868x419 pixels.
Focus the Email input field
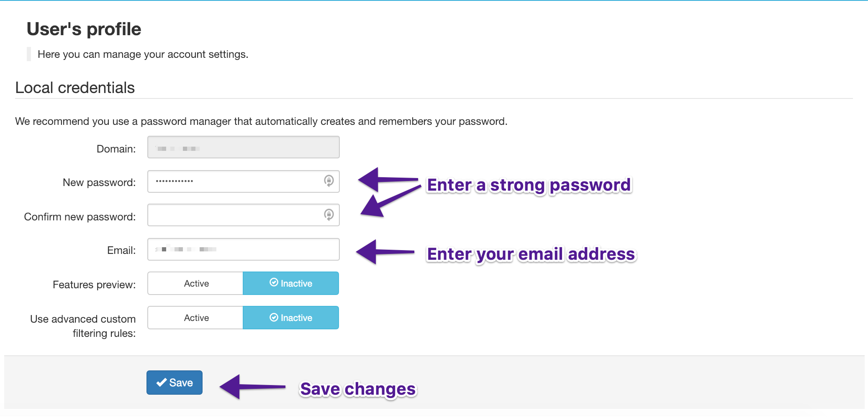point(243,250)
